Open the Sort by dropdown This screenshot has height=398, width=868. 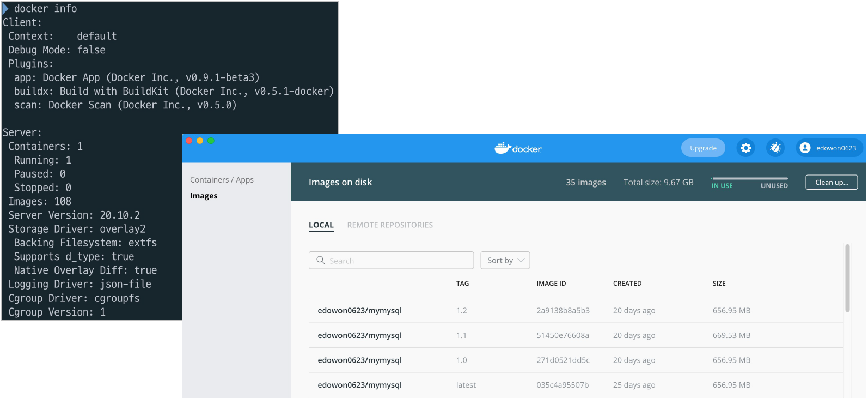point(505,260)
